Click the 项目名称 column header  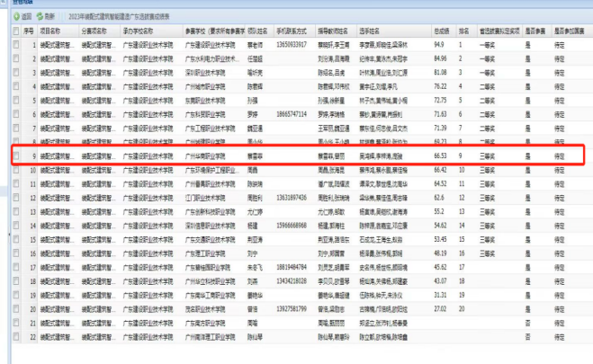[x=49, y=31]
